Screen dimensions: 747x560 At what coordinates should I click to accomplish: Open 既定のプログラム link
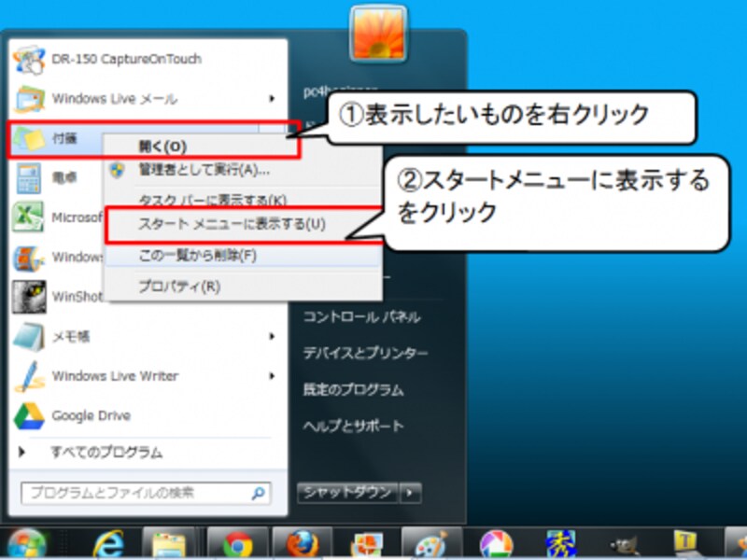(354, 389)
